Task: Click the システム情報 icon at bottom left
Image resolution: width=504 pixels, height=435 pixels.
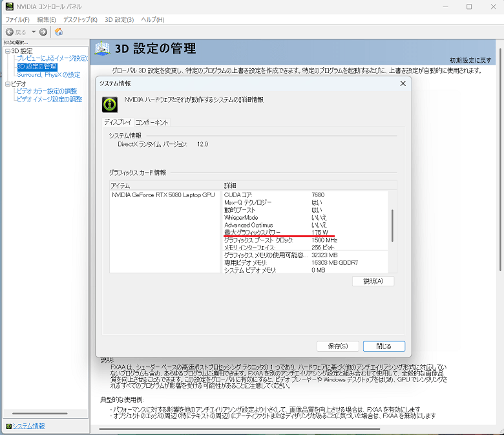Action: click(8, 426)
